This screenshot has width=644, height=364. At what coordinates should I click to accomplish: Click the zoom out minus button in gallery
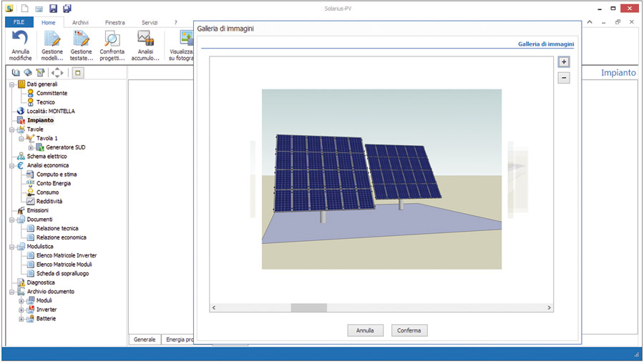coord(564,78)
